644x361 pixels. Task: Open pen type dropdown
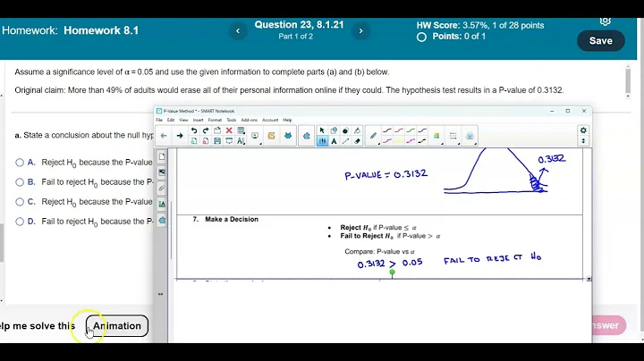click(373, 136)
